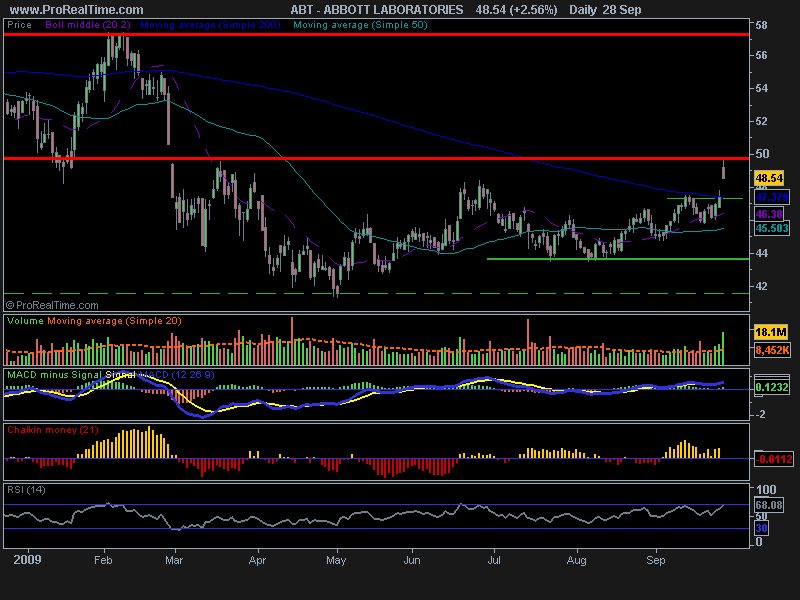
Task: Select the red resistance line near 50
Action: (377, 159)
